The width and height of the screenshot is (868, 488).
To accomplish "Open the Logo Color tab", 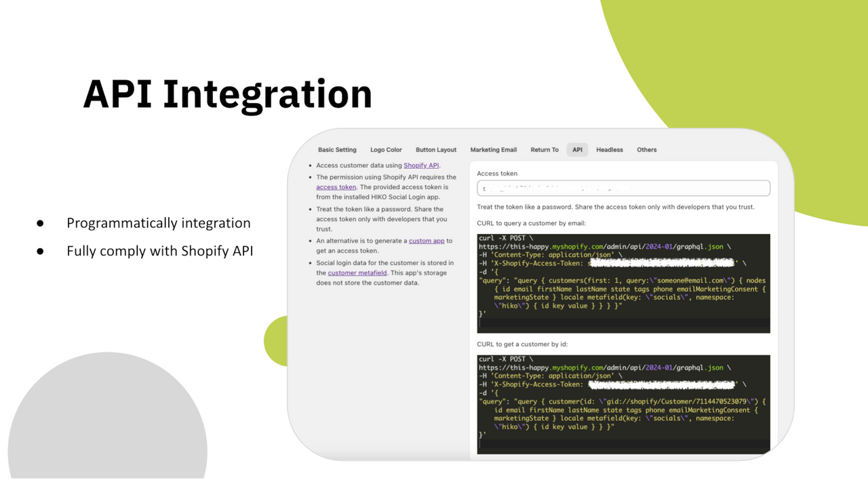I will (x=386, y=150).
